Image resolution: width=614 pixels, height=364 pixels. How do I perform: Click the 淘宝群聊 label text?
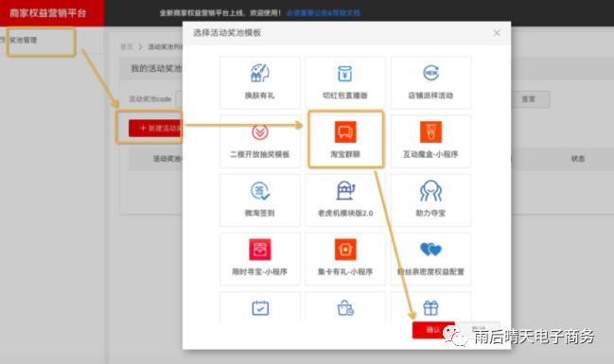pyautogui.click(x=345, y=154)
